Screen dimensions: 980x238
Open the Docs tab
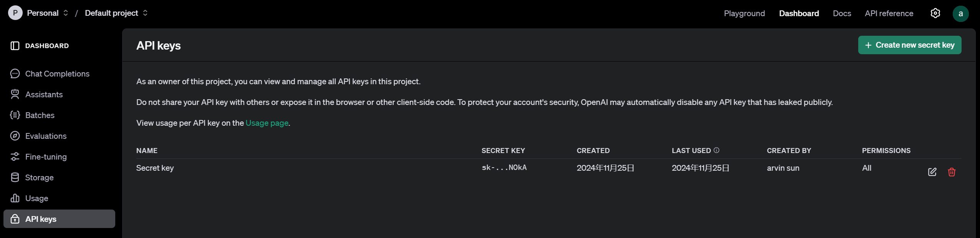click(x=842, y=13)
